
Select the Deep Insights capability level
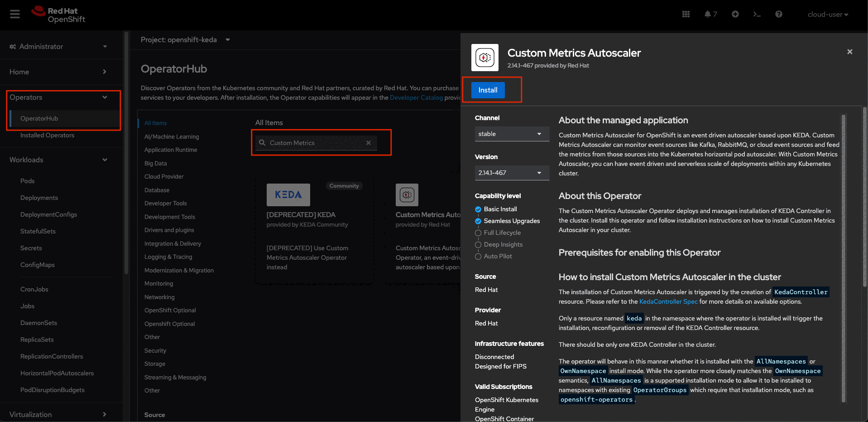pos(478,245)
